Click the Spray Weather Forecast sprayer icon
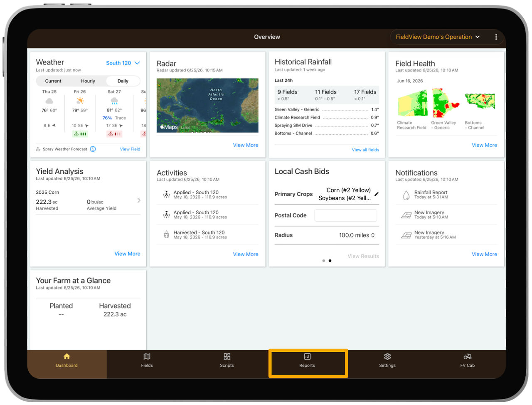 coord(38,149)
